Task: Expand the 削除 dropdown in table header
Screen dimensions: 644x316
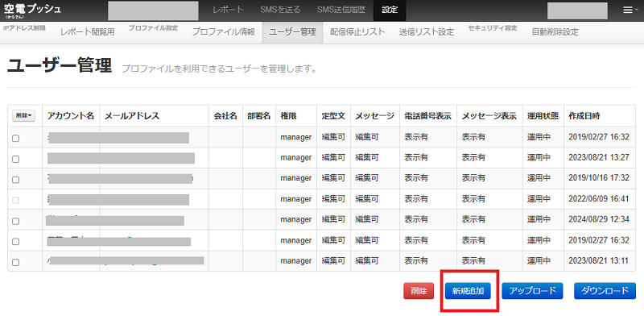Action: 24,116
